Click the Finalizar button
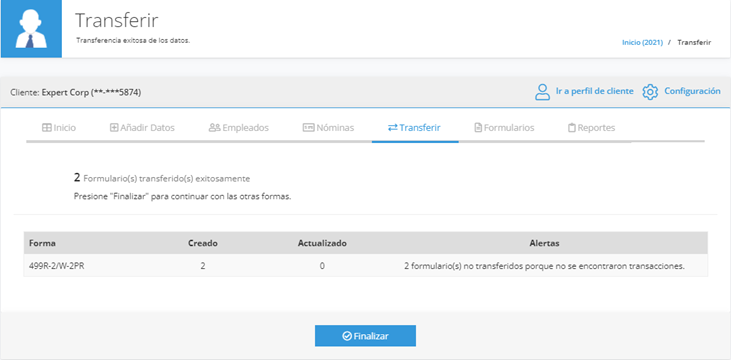The width and height of the screenshot is (731, 360). pos(365,336)
